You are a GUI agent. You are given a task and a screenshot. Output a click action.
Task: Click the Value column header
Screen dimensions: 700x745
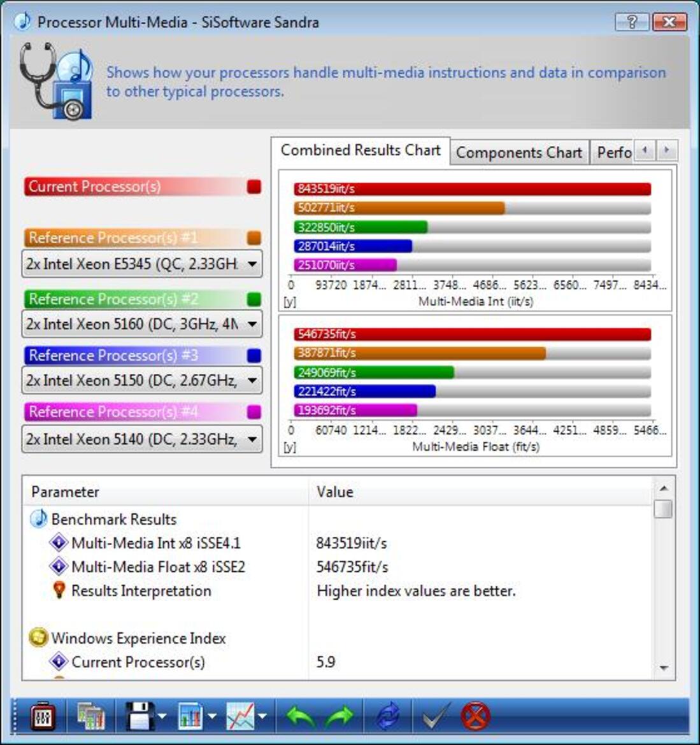click(480, 492)
